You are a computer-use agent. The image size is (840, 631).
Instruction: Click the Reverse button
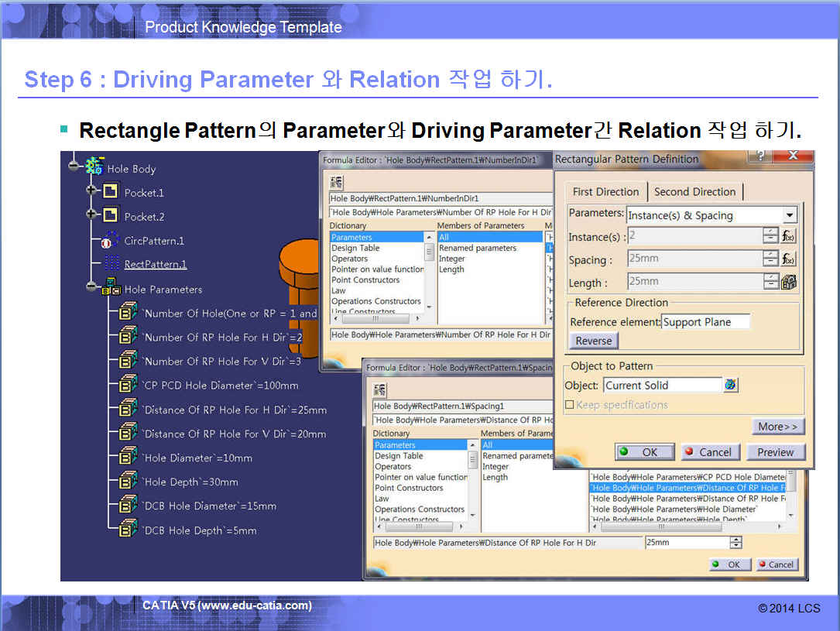coord(594,341)
